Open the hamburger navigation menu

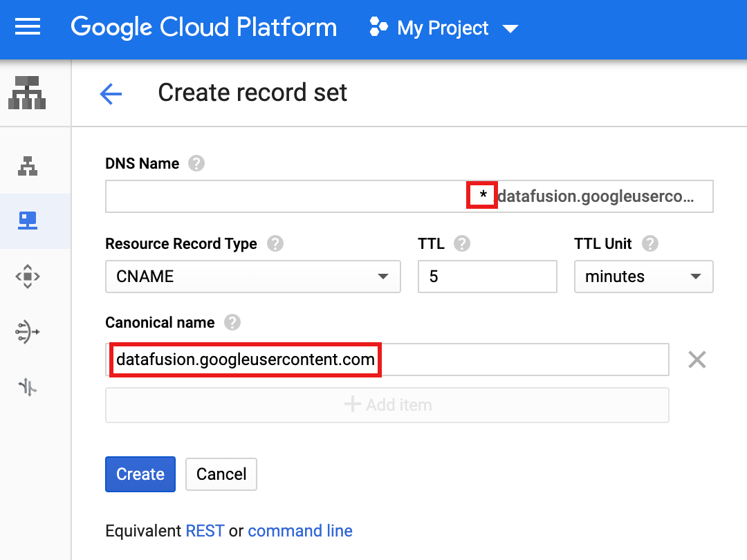28,28
